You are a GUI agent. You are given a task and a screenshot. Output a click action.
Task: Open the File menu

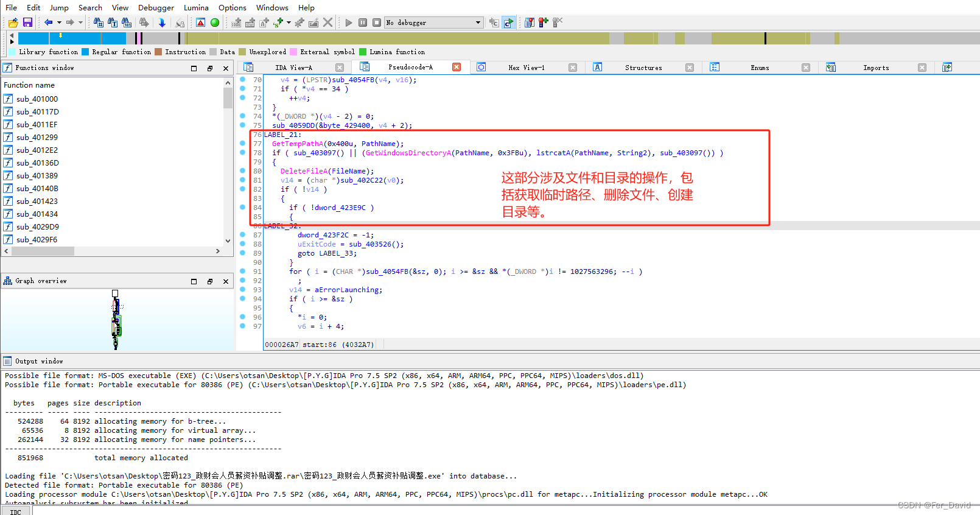click(11, 7)
